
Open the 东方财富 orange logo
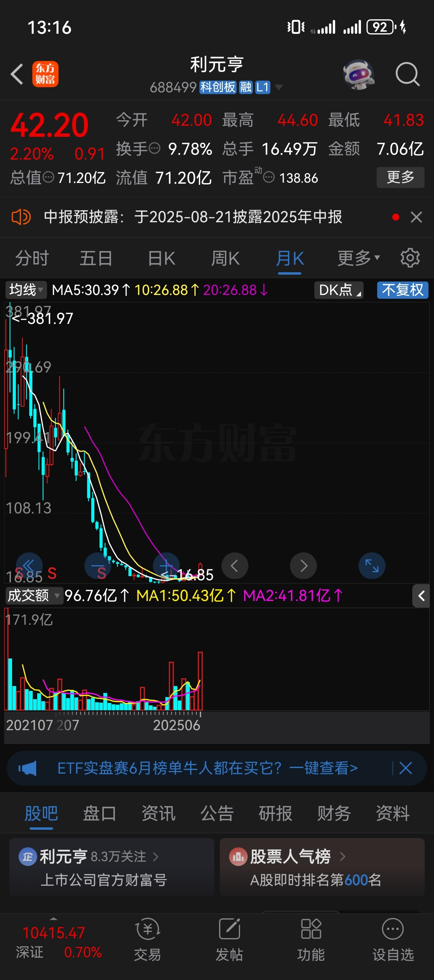pyautogui.click(x=45, y=74)
